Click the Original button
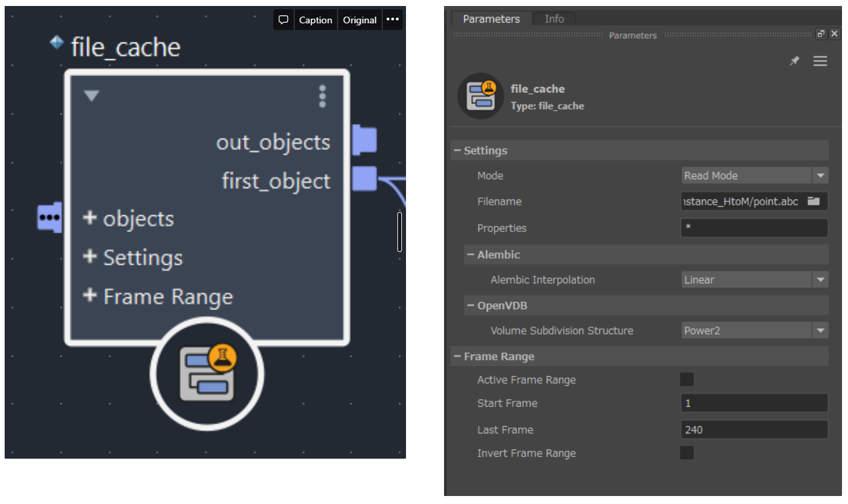This screenshot has width=848, height=504. click(x=360, y=20)
